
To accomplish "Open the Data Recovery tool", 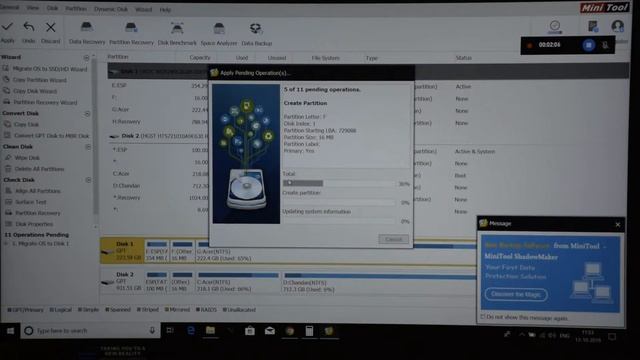I will tap(87, 33).
